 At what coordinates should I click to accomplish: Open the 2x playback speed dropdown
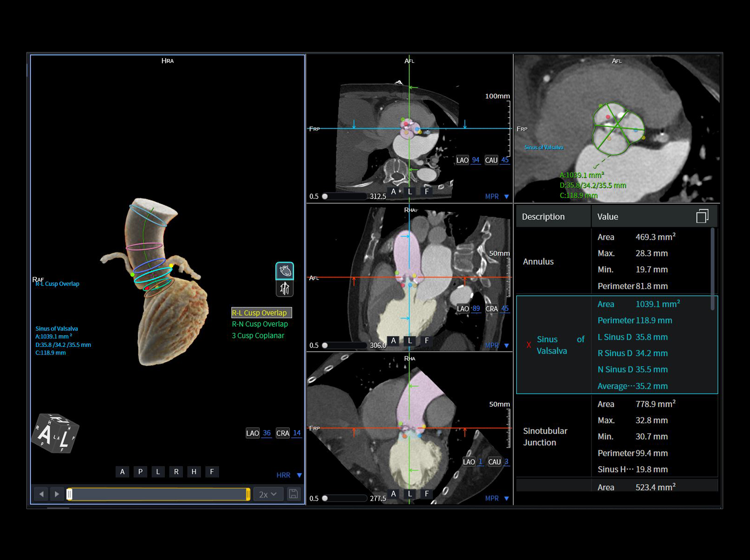pos(268,494)
